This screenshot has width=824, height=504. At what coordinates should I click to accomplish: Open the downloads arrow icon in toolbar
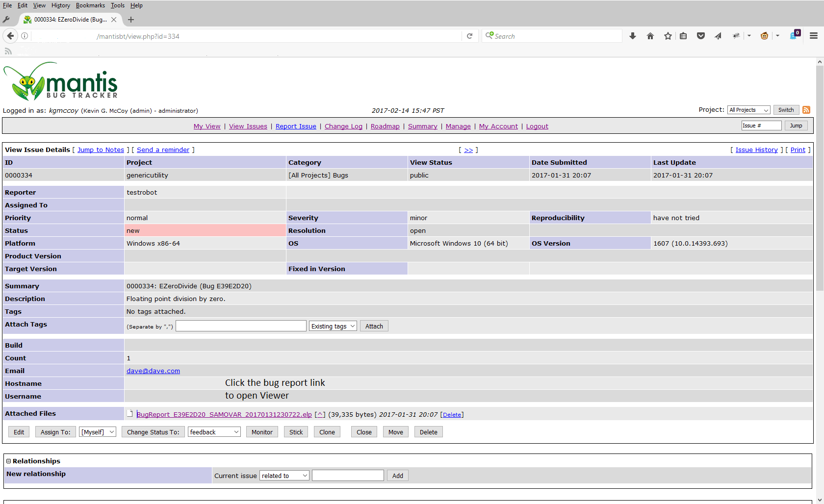[633, 36]
